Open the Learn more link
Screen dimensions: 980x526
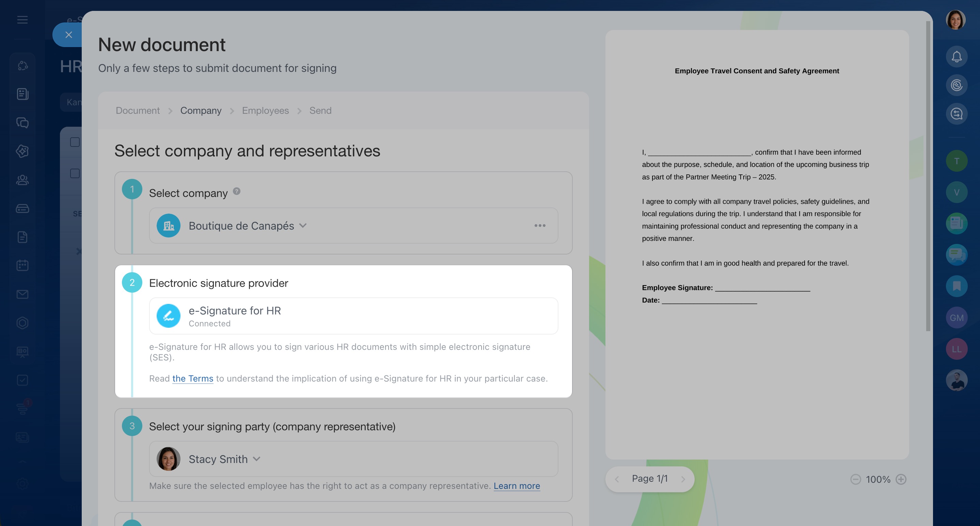[517, 486]
